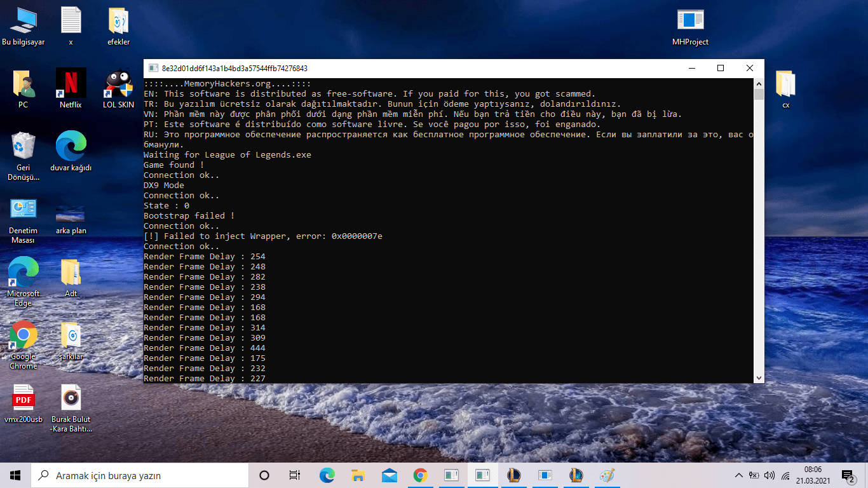Click the EN free-software notice line
The image size is (868, 488).
[370, 94]
